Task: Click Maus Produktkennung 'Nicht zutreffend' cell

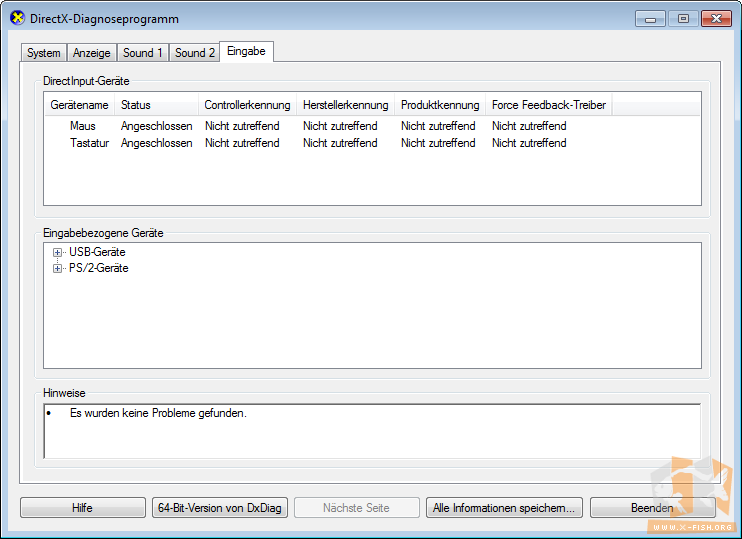Action: tap(438, 126)
